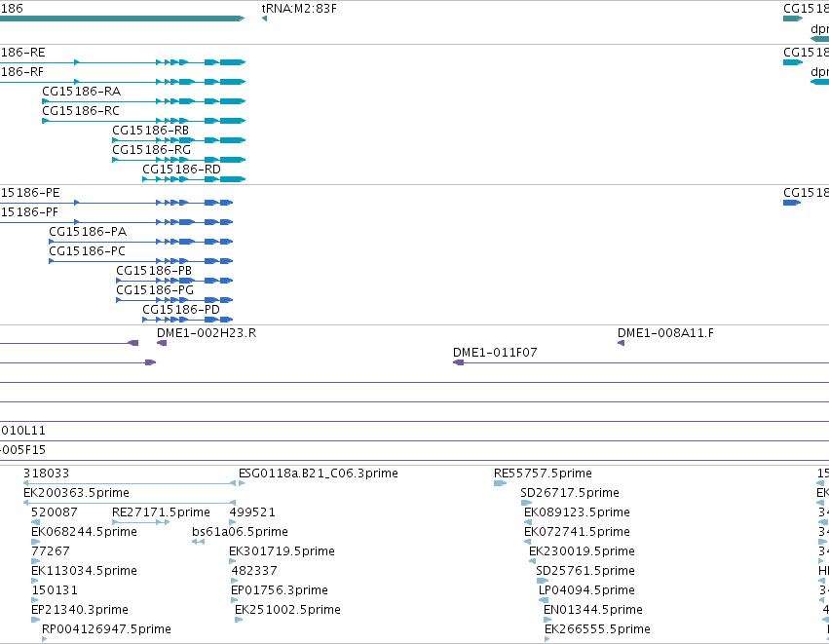Select the EK068244.5prime EST label
Image resolution: width=829 pixels, height=644 pixels.
tap(84, 532)
